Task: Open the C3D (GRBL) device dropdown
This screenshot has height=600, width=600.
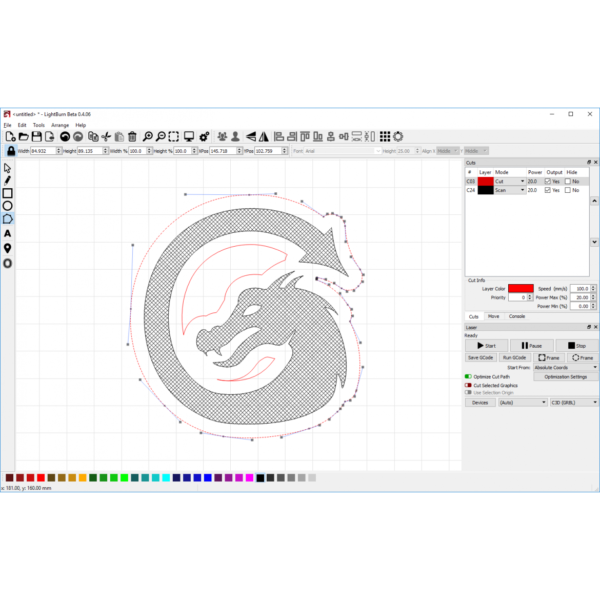Action: 574,402
